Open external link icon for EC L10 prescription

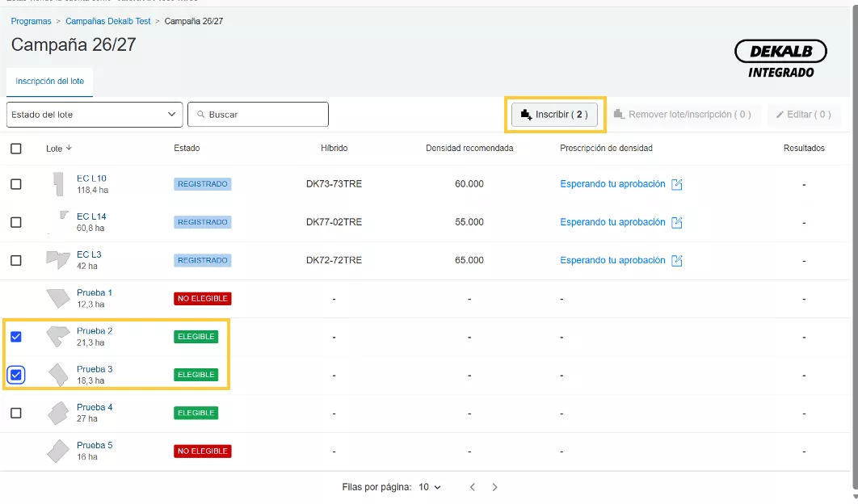677,184
